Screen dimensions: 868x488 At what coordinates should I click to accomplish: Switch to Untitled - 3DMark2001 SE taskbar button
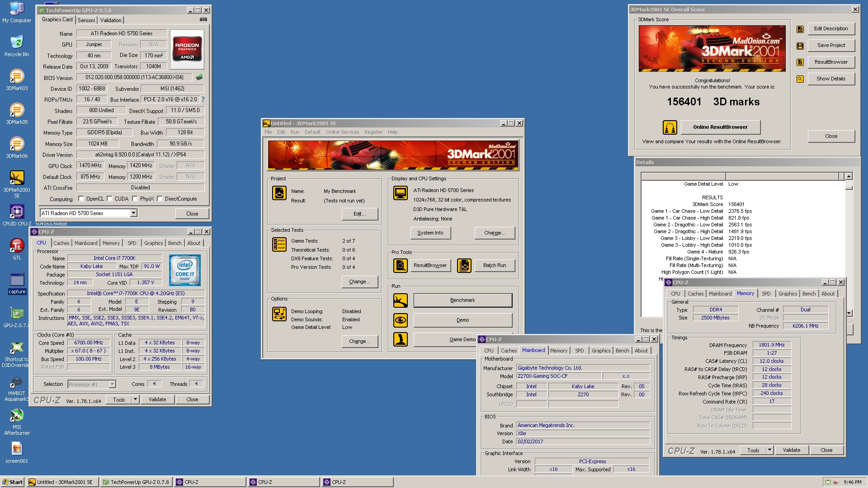[x=62, y=482]
